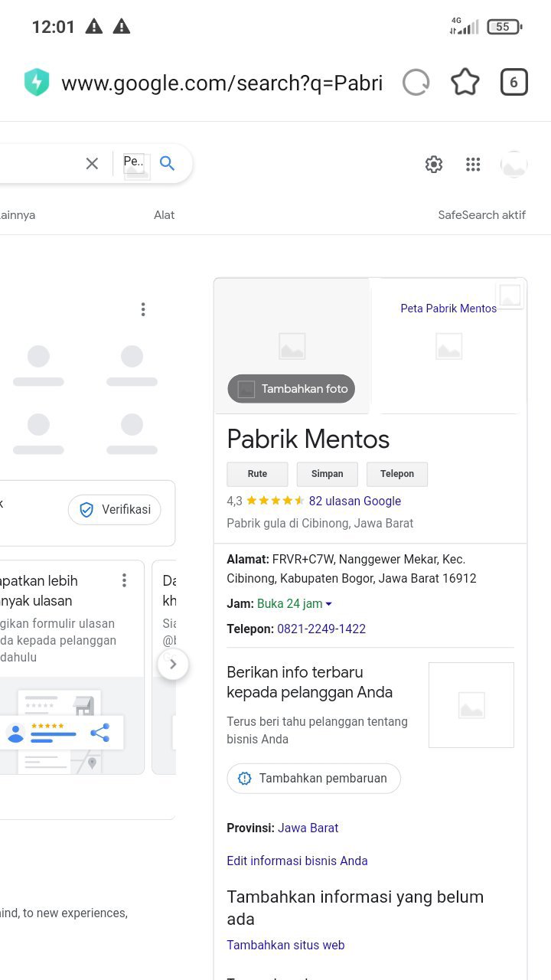Open three-dot menu above profile placeholders
The height and width of the screenshot is (980, 551).
[x=143, y=309]
